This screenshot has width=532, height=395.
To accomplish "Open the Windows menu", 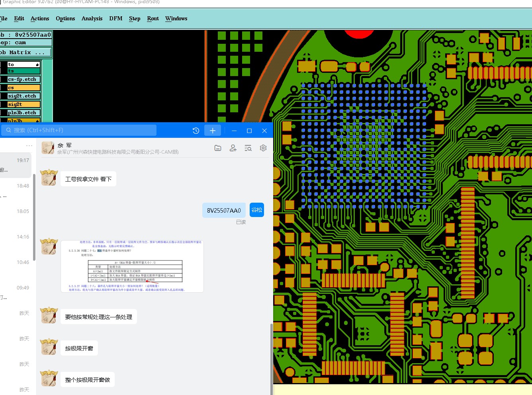I will [176, 18].
